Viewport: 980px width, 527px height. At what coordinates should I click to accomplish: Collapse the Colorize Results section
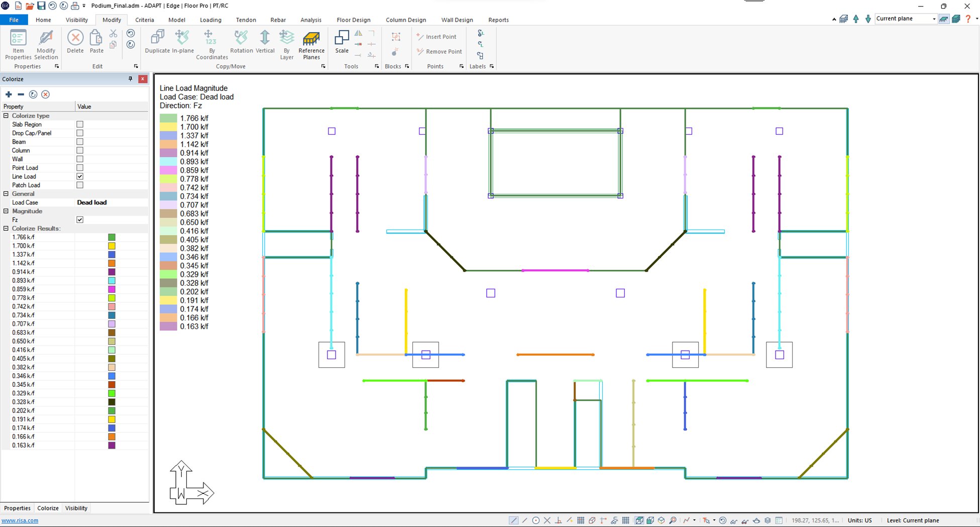pos(6,228)
